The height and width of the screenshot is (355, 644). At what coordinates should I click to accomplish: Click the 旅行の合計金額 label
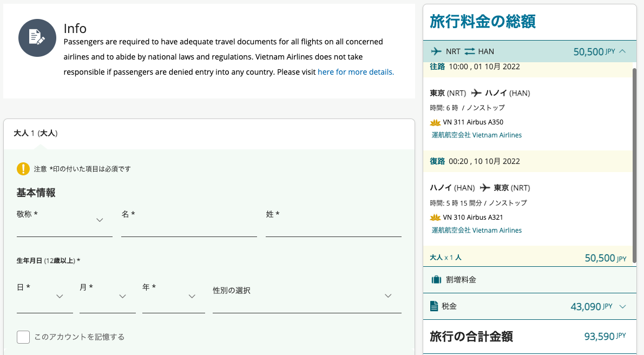pos(471,337)
